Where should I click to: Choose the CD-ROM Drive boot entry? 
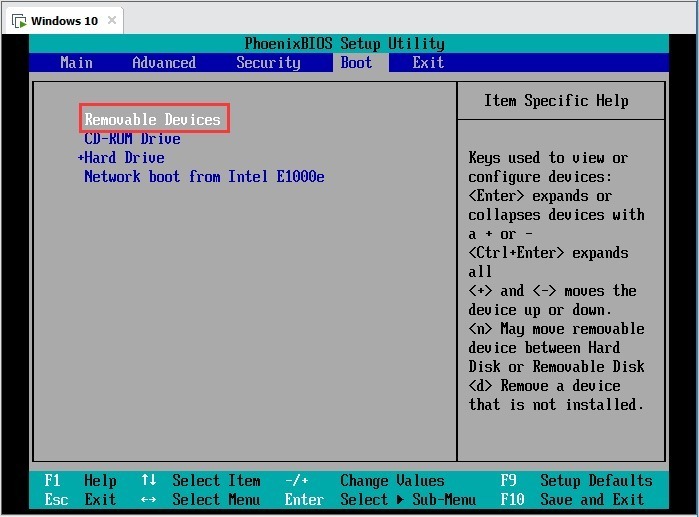tap(132, 139)
